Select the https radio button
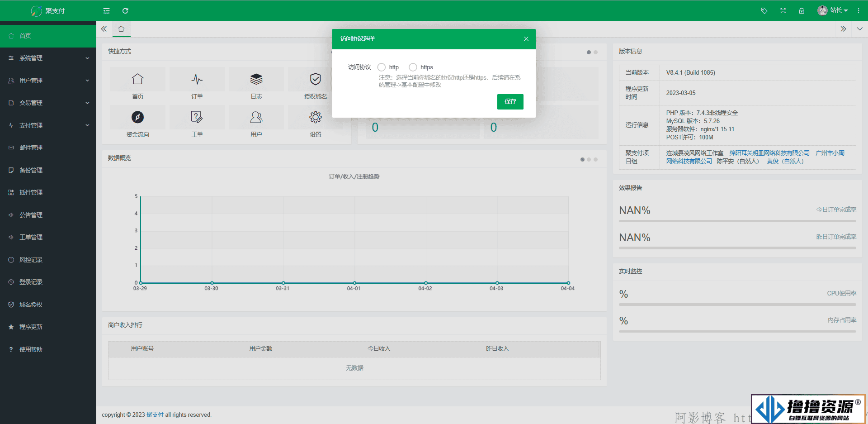868x424 pixels. [413, 67]
